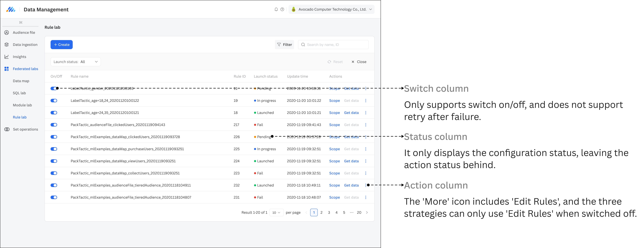Toggle switch for clickedUsers_20201119094143 rule
The height and width of the screenshot is (248, 644).
(x=54, y=125)
